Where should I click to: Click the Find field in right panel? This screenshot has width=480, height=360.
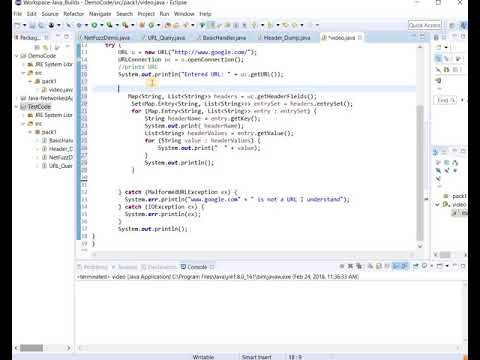[445, 100]
